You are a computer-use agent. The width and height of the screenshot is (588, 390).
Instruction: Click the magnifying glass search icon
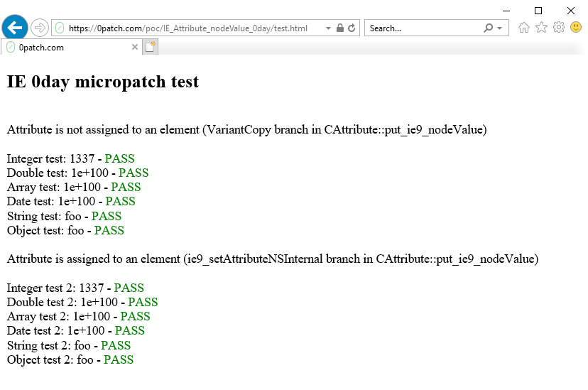(x=488, y=28)
